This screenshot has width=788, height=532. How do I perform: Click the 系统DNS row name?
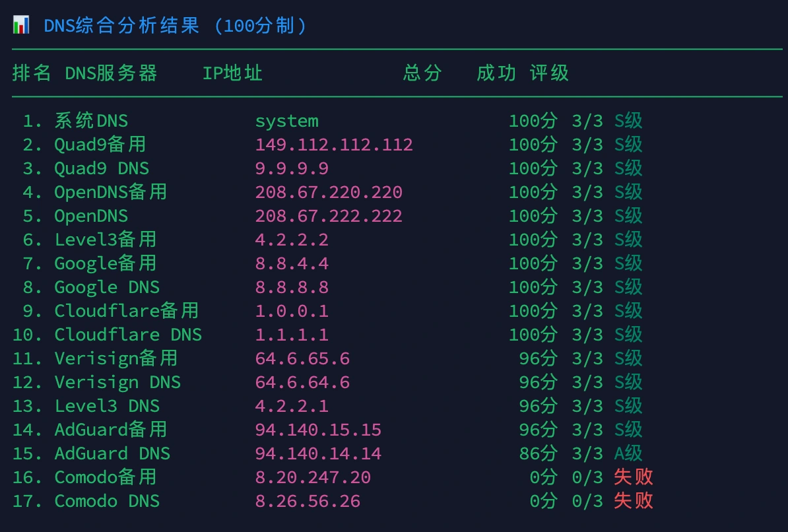(x=91, y=121)
